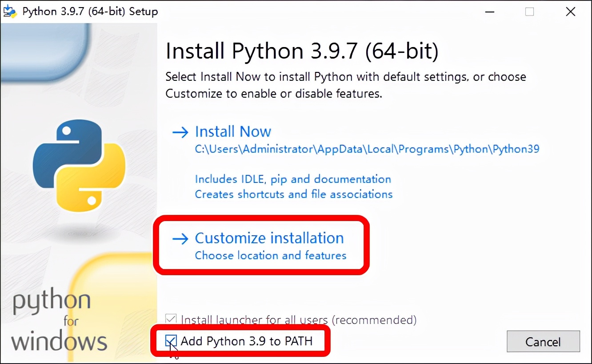Select the python for windows watermark

click(x=58, y=322)
